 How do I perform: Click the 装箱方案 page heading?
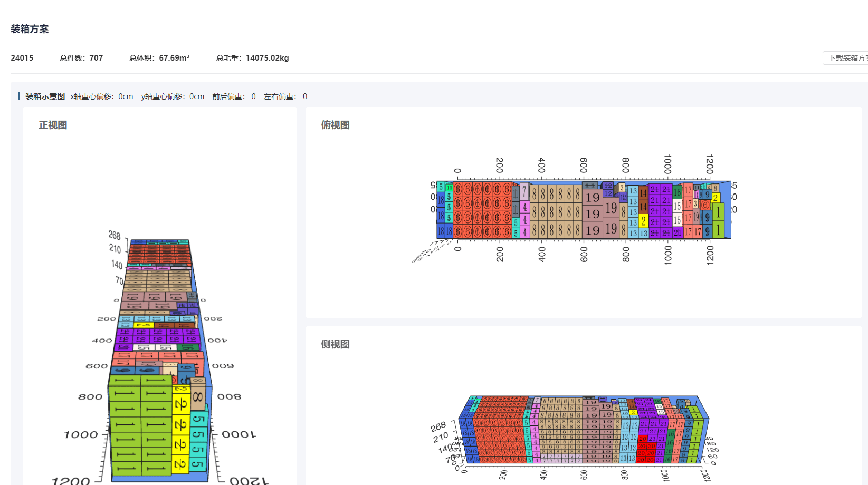(30, 29)
